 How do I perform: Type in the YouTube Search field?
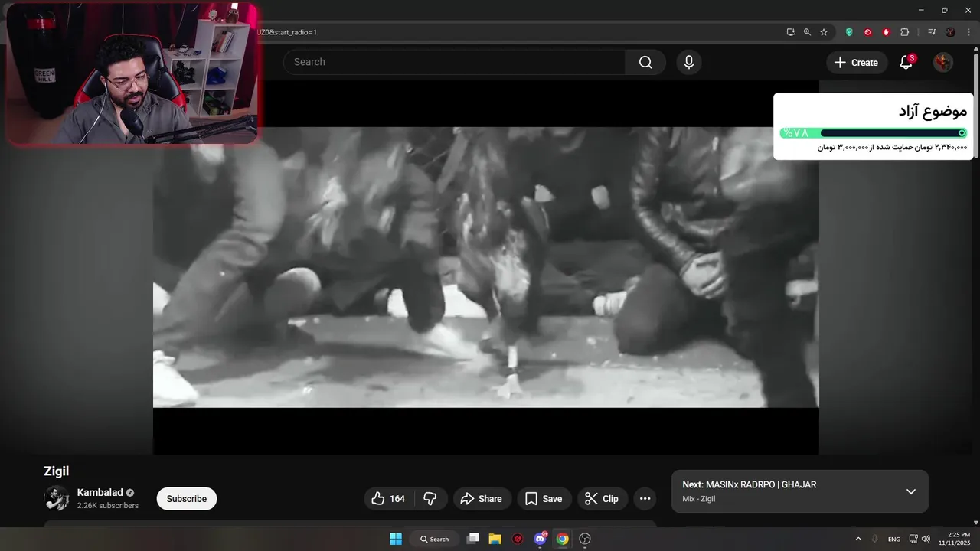(455, 62)
